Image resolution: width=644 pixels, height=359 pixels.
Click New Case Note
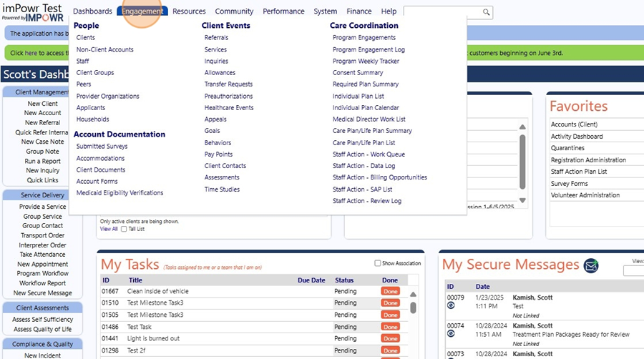pos(42,142)
